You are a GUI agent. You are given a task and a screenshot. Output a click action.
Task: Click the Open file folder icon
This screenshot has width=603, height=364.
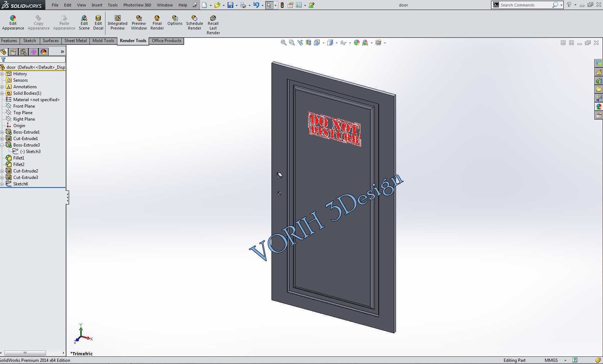coord(217,5)
